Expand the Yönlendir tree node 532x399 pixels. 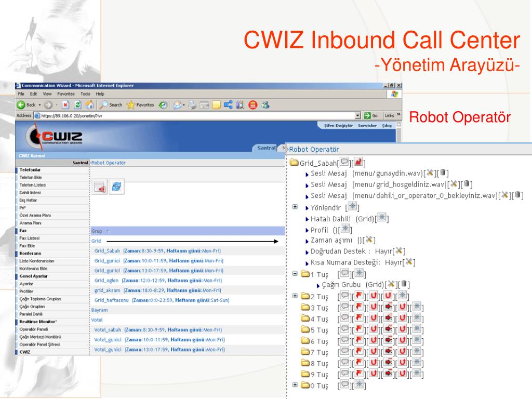(x=295, y=207)
